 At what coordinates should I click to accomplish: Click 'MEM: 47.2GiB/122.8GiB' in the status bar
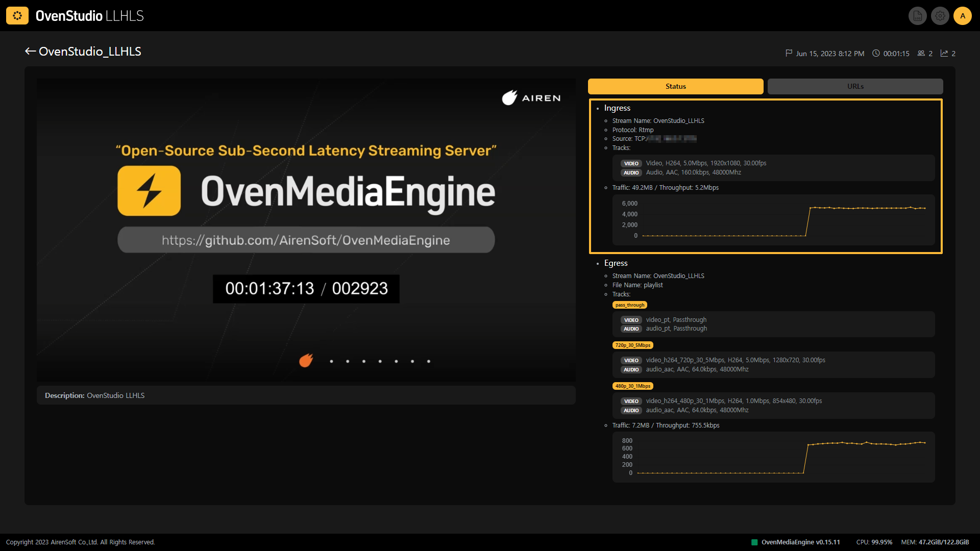935,542
